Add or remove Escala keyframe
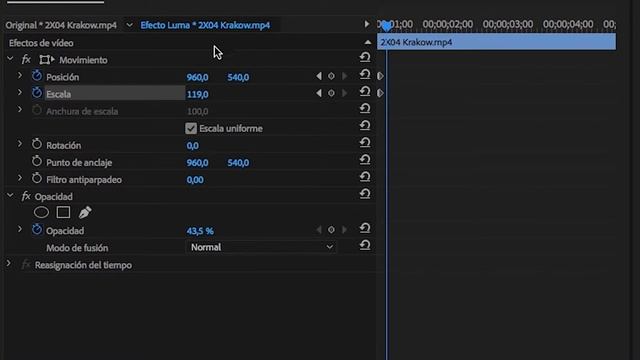 click(331, 93)
